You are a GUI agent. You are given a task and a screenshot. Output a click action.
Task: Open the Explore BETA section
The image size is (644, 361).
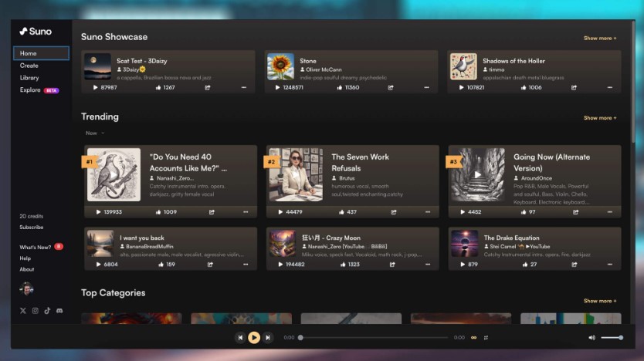39,89
